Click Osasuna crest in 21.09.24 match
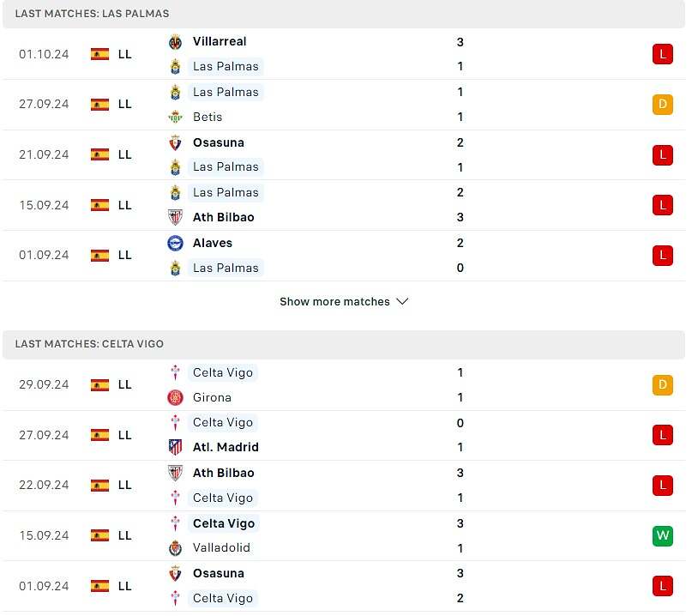 (177, 144)
